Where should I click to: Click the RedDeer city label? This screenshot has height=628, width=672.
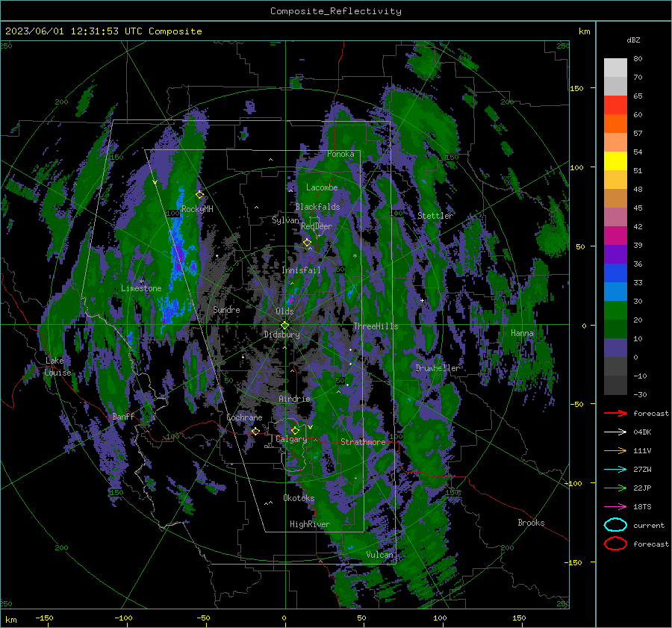[317, 226]
